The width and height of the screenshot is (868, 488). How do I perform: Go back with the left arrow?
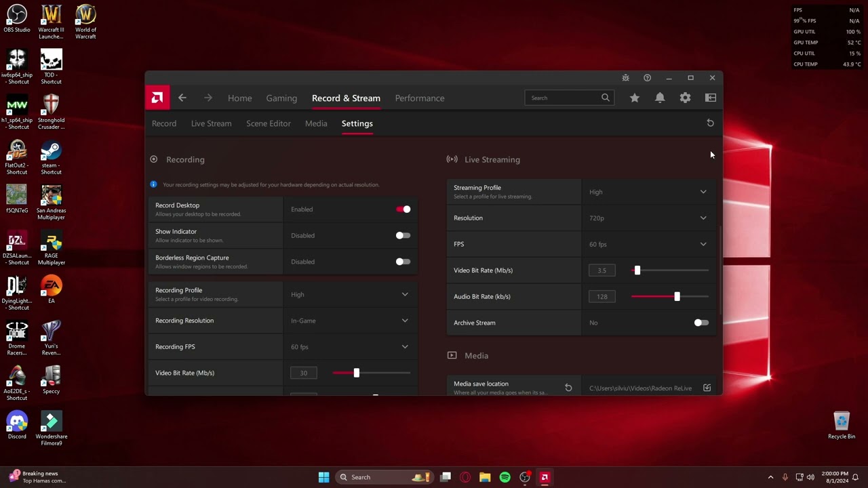182,98
